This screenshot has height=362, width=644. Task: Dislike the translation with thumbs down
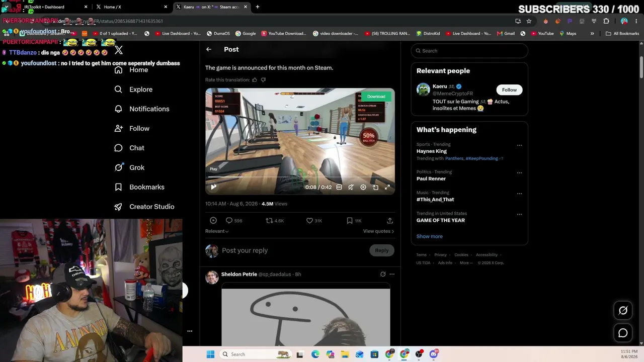263,80
